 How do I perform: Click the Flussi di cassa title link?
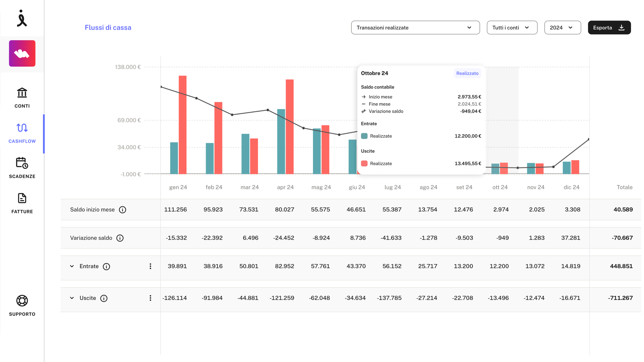click(108, 27)
